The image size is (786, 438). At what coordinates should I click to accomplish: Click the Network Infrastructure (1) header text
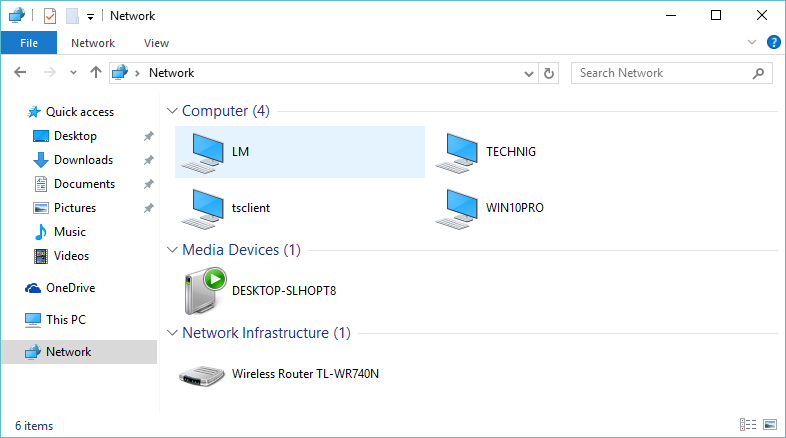pos(266,333)
